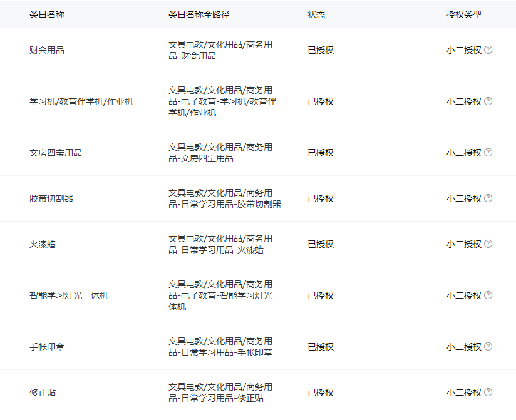516x420 pixels.
Task: Click help icon in 智能学习灯光一体机 row
Action: [x=488, y=295]
